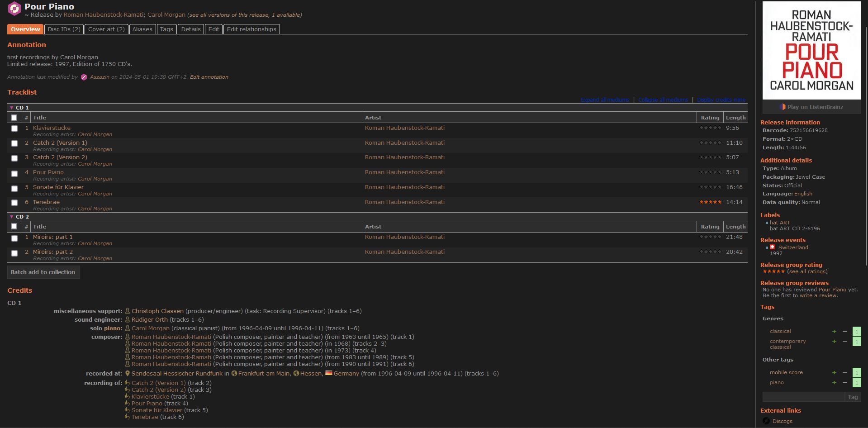
Task: Click recording icon beside Klavierstücke credit
Action: pyautogui.click(x=128, y=397)
